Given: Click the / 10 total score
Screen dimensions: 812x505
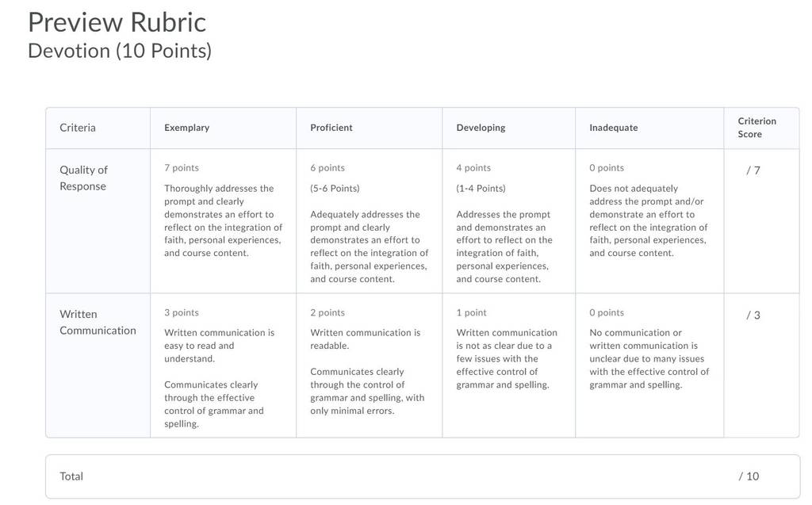Looking at the screenshot, I should point(749,476).
